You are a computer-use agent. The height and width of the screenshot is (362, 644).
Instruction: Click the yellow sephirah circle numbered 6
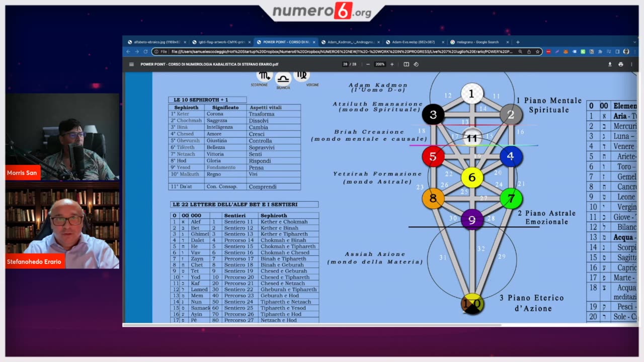coord(472,177)
